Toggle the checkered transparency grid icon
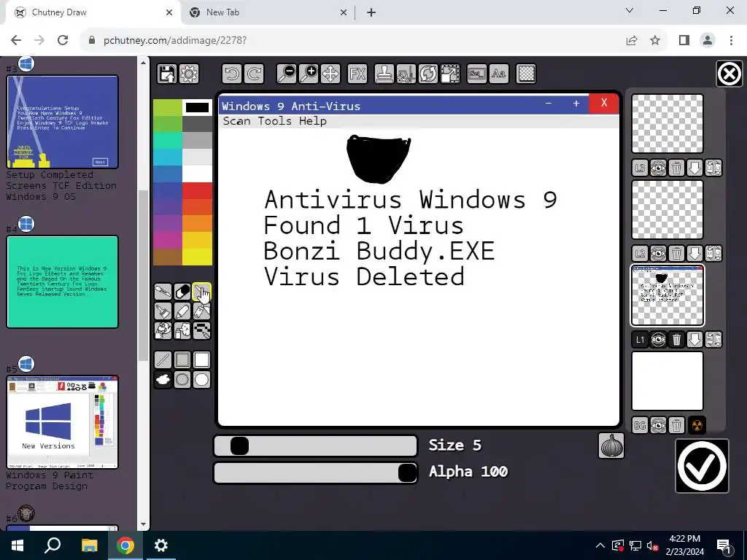The image size is (747, 560). click(x=526, y=74)
